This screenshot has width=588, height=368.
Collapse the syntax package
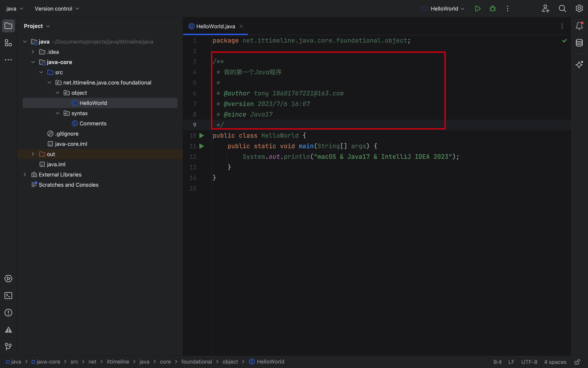pos(57,113)
